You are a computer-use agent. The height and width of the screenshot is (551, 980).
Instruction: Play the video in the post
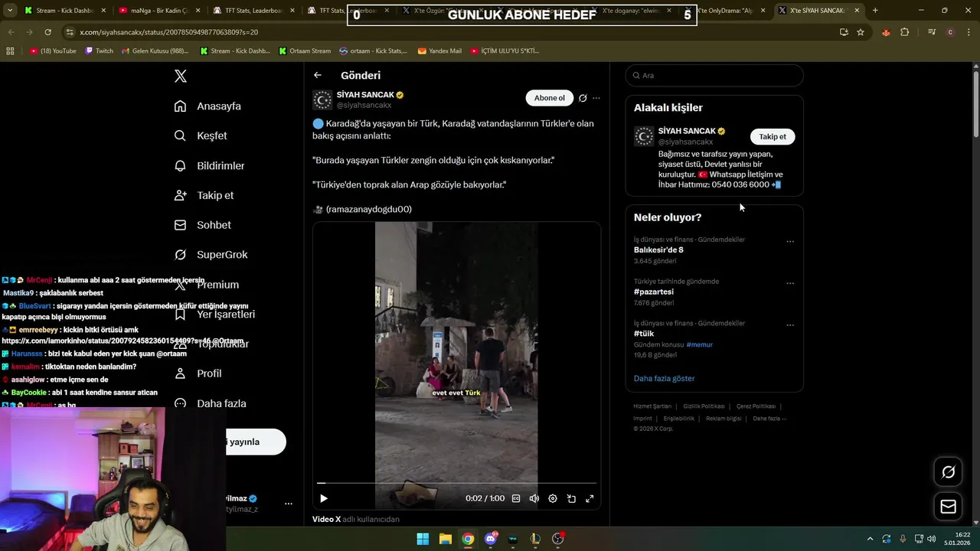324,498
